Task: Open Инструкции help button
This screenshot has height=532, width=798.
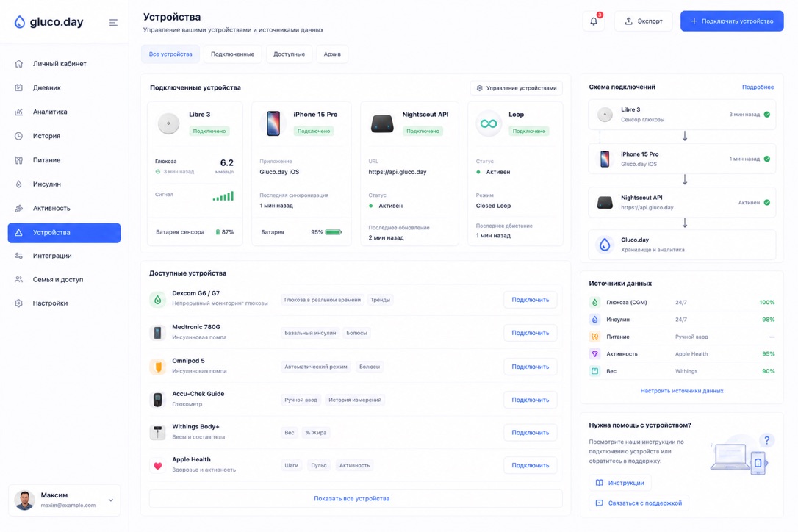Action: click(620, 483)
